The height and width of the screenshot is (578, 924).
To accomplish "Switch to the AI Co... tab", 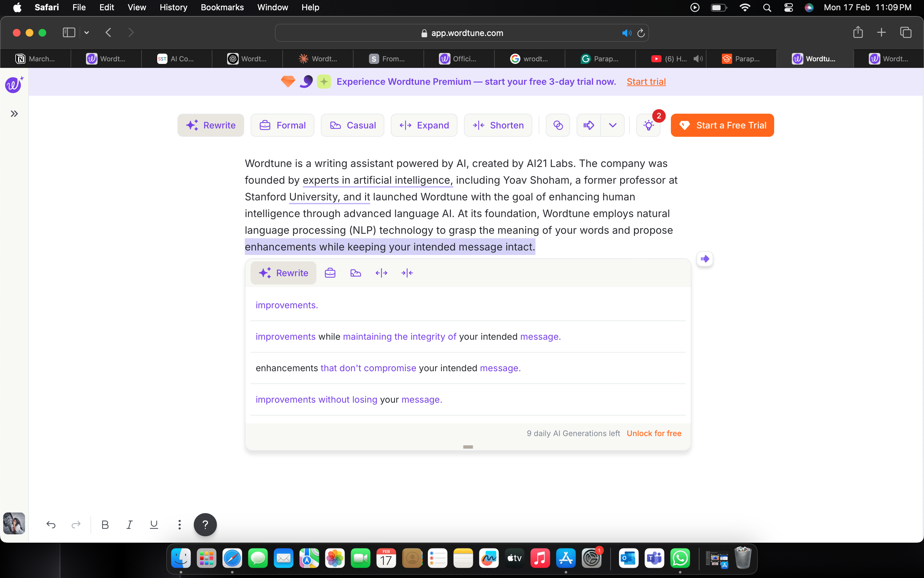I will pos(176,58).
